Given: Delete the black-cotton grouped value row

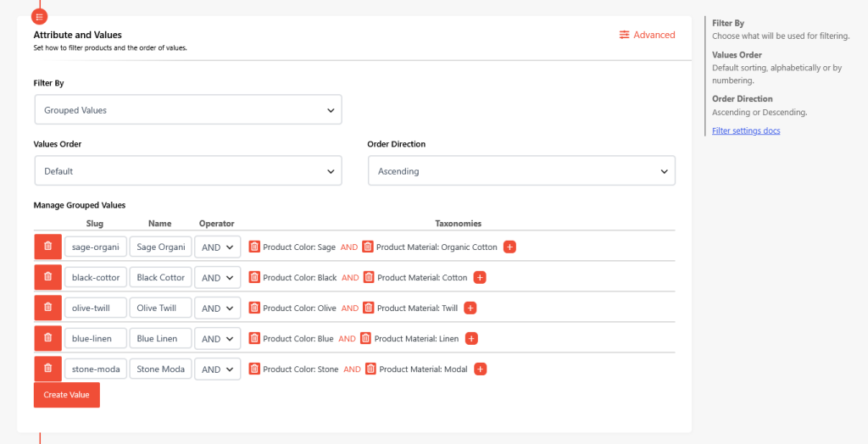Looking at the screenshot, I should tap(47, 277).
